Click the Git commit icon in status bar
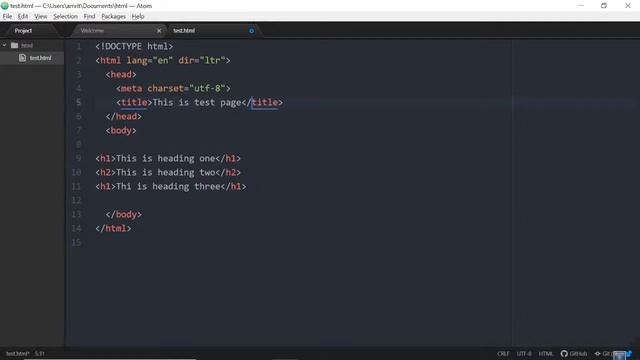 [598, 353]
